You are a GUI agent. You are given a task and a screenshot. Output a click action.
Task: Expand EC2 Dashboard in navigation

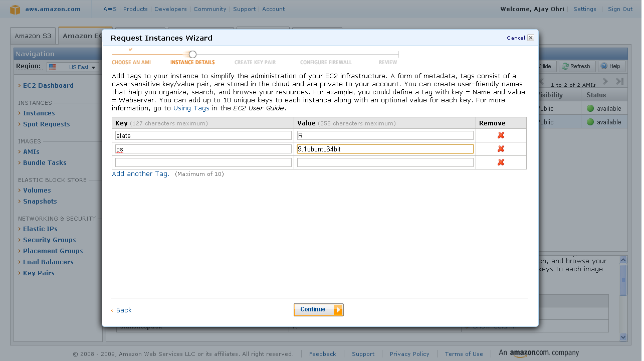pos(48,86)
